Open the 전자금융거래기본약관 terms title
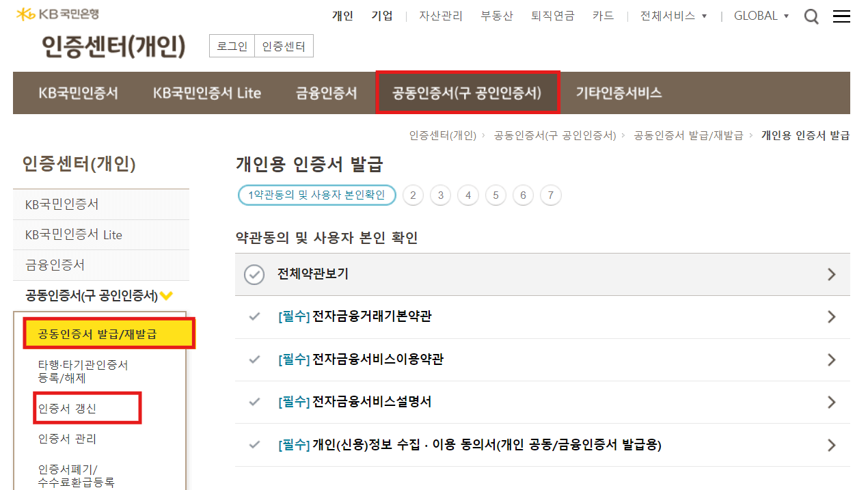868x490 pixels. (x=372, y=316)
